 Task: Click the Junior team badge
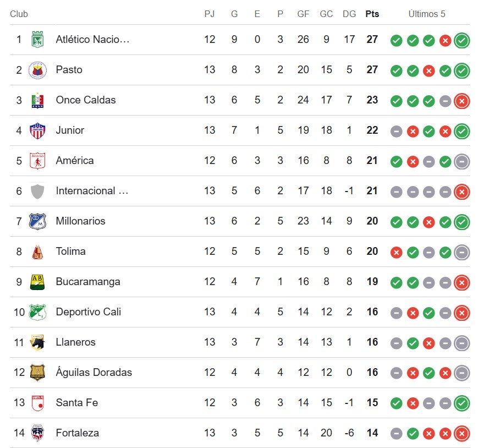coord(37,130)
